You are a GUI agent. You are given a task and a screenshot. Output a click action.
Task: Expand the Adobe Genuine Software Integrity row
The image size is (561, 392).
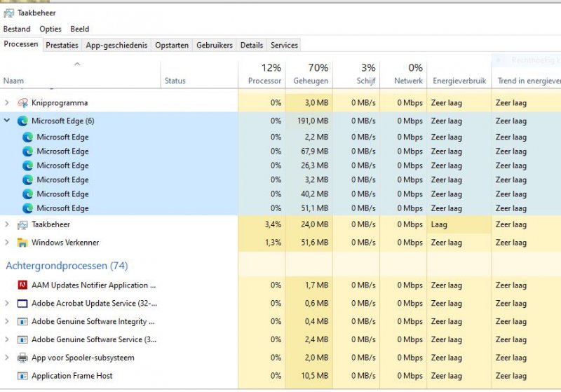(7, 322)
